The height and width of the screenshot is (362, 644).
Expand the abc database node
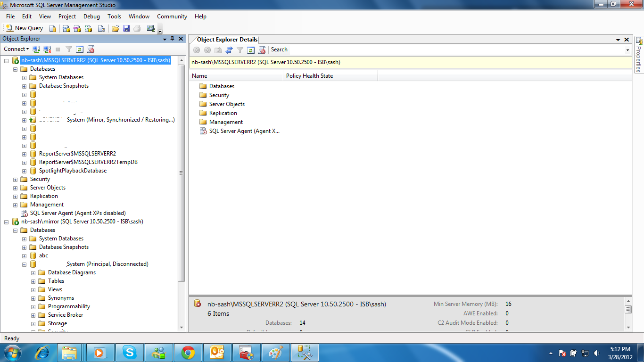(24, 255)
